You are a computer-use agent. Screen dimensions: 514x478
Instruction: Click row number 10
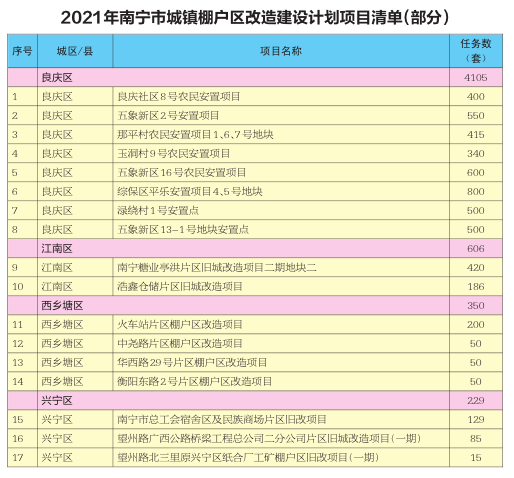coord(18,286)
